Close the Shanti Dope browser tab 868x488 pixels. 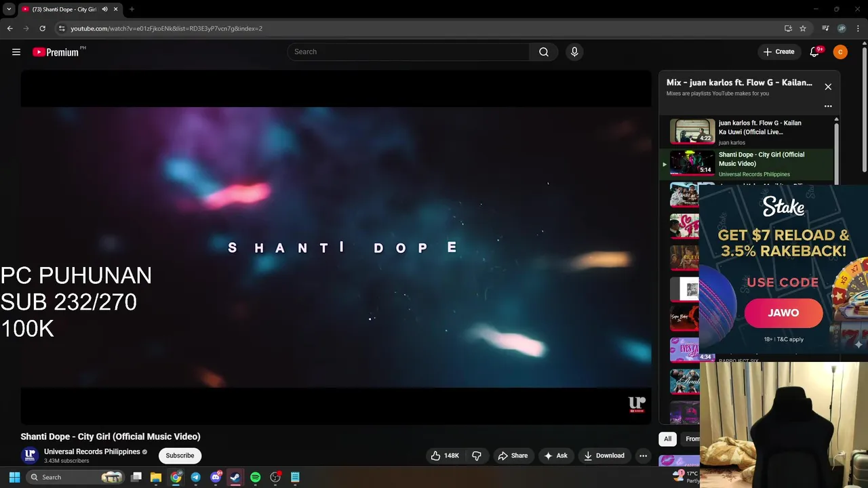click(x=115, y=9)
